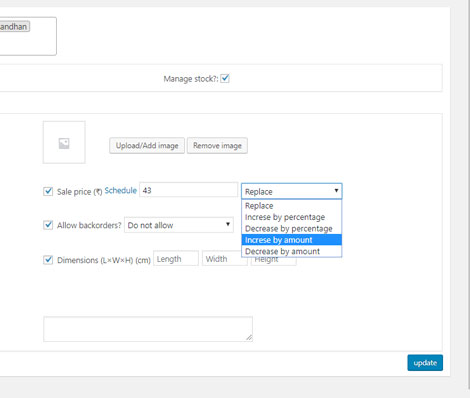Choose Decrease by percentage option
The height and width of the screenshot is (398, 470).
pyautogui.click(x=292, y=228)
